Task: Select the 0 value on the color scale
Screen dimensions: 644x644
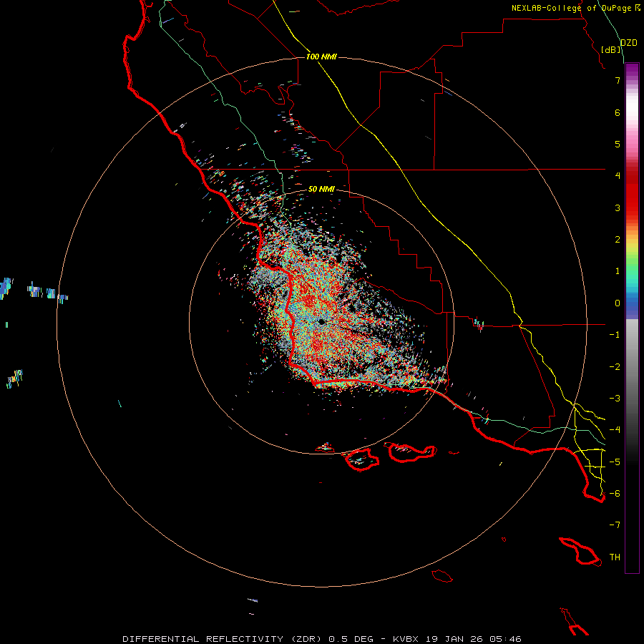Action: pos(618,303)
